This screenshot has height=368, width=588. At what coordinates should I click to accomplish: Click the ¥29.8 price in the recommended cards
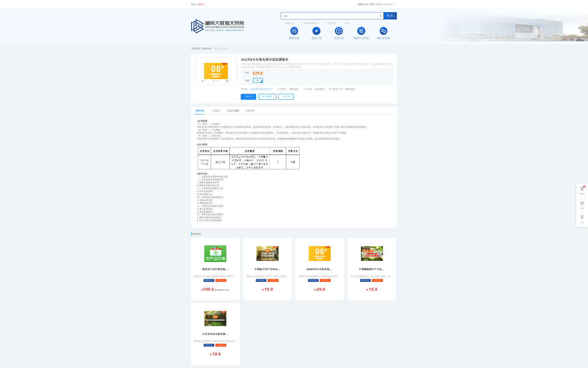(320, 290)
